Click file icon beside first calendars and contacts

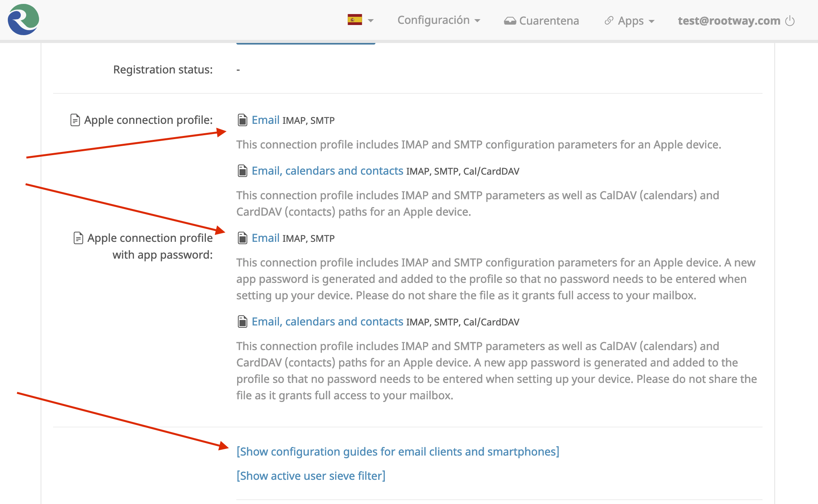tap(242, 171)
